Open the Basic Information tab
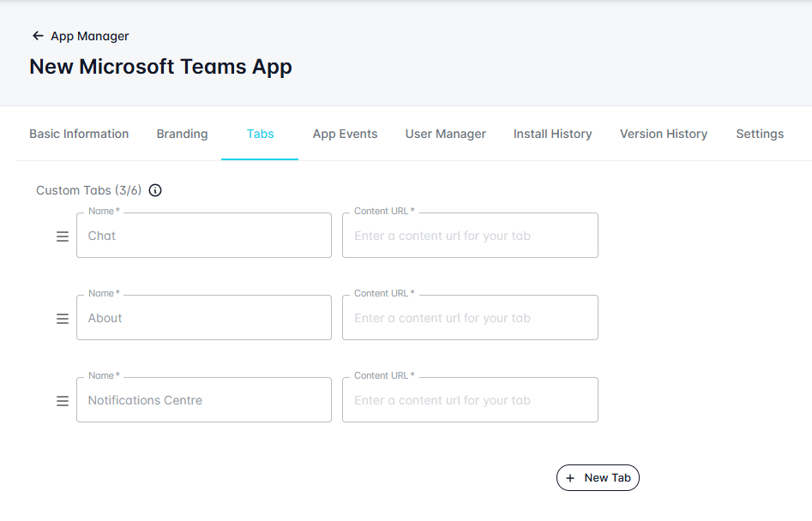812x521 pixels. click(x=79, y=134)
